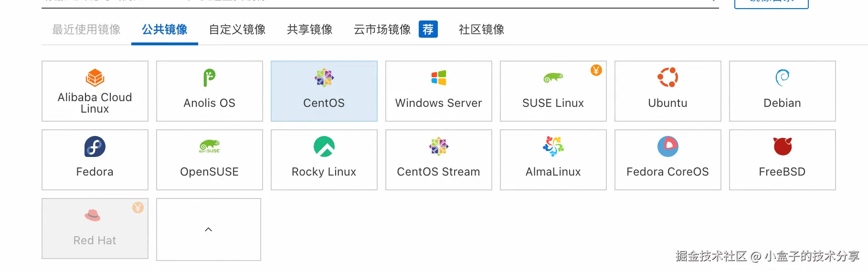Click the paid badge on SUSE Linux

coord(596,71)
